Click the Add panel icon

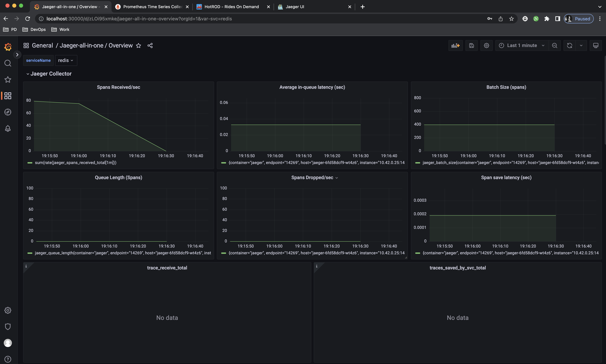coord(455,46)
